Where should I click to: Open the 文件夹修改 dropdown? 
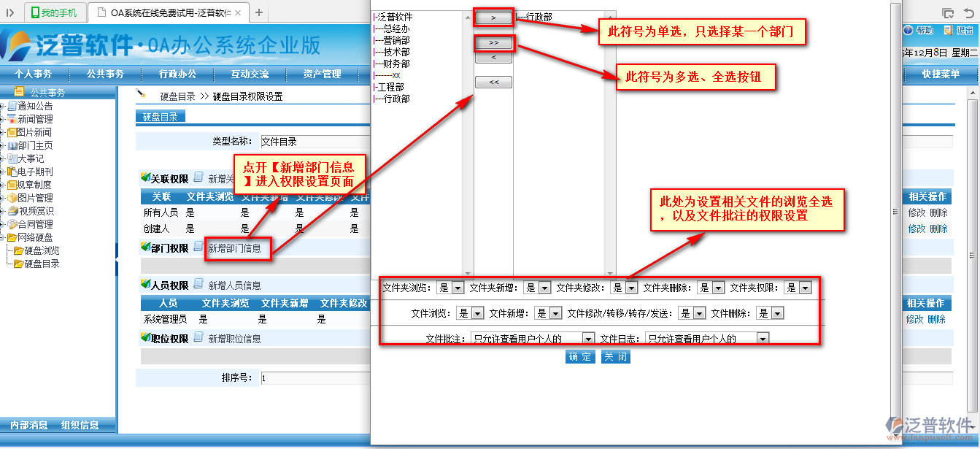point(623,288)
